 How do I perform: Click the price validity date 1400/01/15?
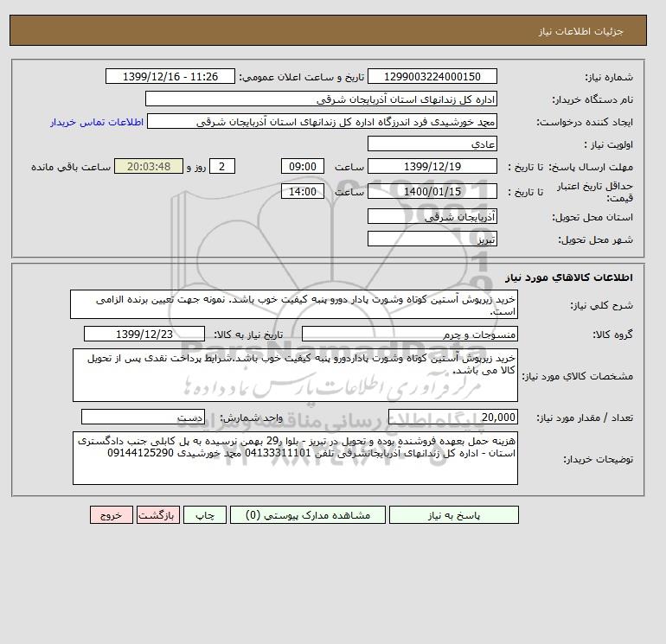point(432,191)
